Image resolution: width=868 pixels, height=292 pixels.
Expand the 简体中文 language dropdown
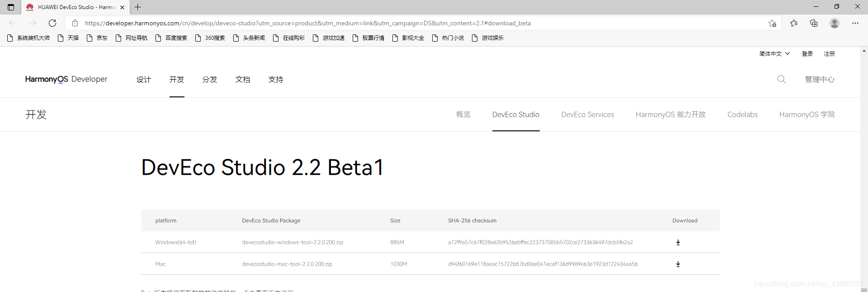point(774,53)
